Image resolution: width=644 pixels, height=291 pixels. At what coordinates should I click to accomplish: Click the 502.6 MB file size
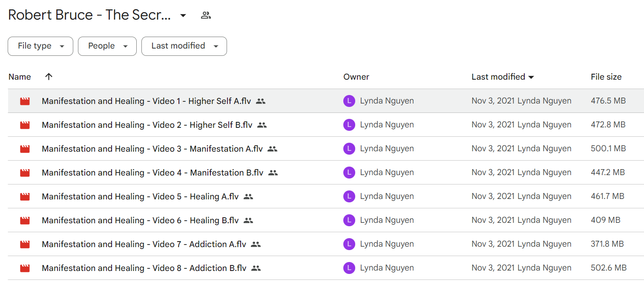click(x=609, y=268)
